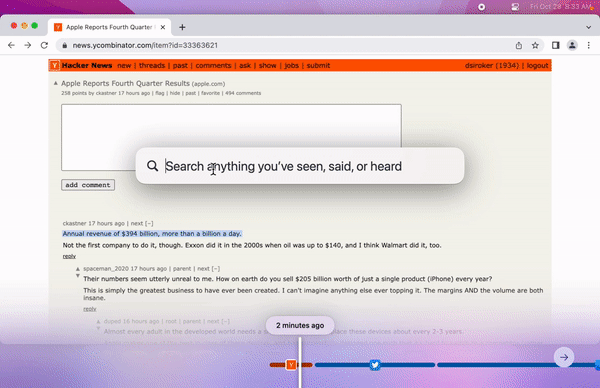
Task: Open Control Center icon in menu bar
Action: pyautogui.click(x=515, y=7)
